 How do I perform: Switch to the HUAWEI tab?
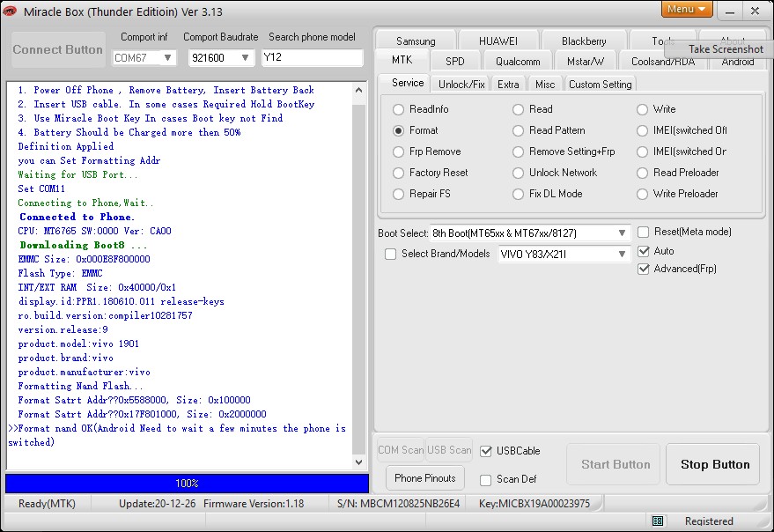(x=498, y=41)
